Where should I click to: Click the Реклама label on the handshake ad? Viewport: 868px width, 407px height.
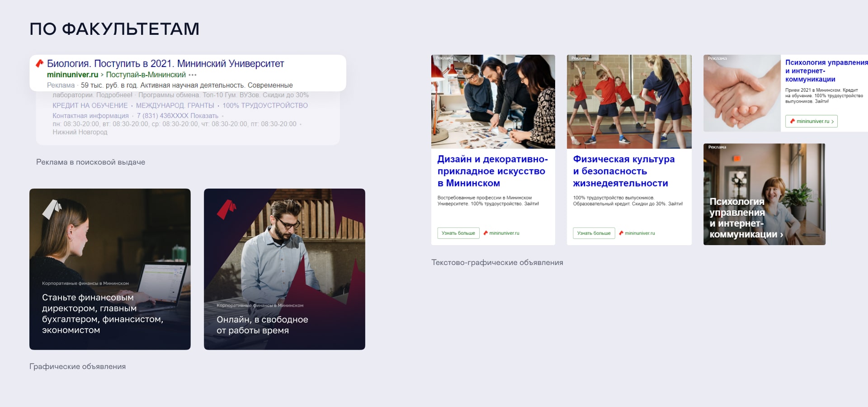[717, 58]
